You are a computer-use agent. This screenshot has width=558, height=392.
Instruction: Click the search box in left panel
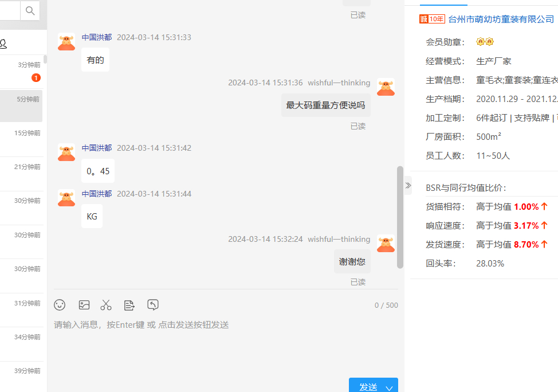[x=10, y=11]
